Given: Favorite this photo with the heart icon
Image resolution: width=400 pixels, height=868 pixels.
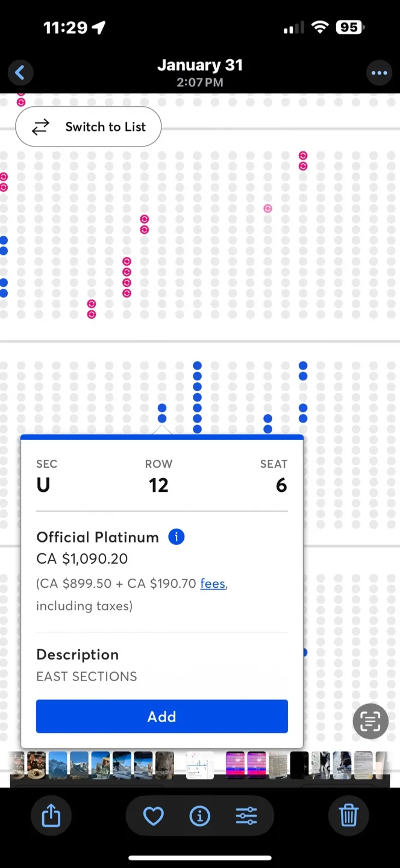Looking at the screenshot, I should [x=153, y=816].
